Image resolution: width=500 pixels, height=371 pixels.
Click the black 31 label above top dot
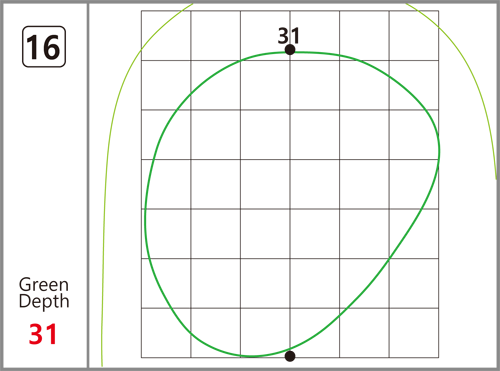[x=289, y=36]
